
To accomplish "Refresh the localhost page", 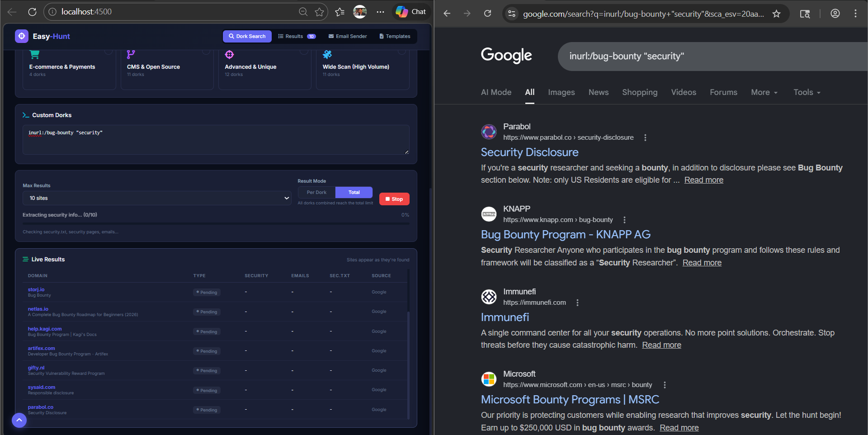I will pyautogui.click(x=32, y=12).
